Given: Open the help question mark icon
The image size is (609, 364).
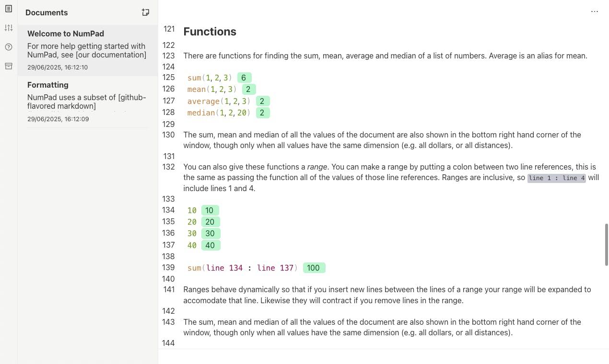Looking at the screenshot, I should 9,47.
